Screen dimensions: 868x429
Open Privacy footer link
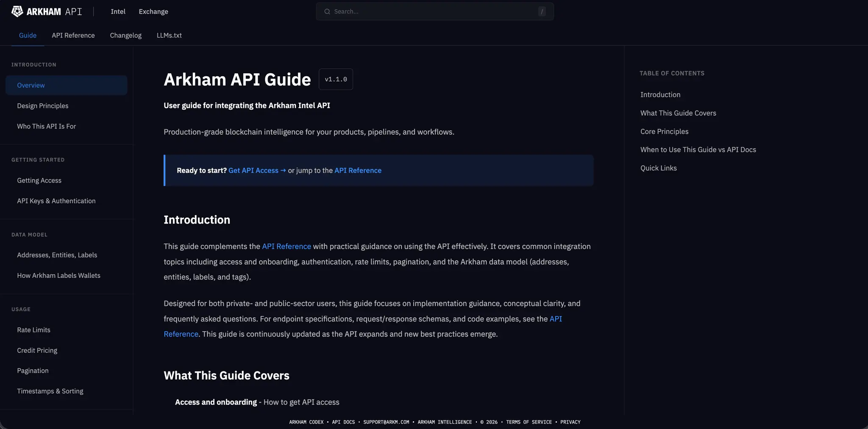click(570, 422)
